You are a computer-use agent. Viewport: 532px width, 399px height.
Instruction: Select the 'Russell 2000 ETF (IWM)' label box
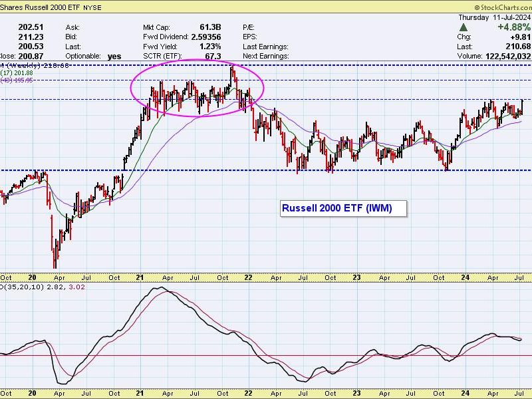pyautogui.click(x=343, y=208)
